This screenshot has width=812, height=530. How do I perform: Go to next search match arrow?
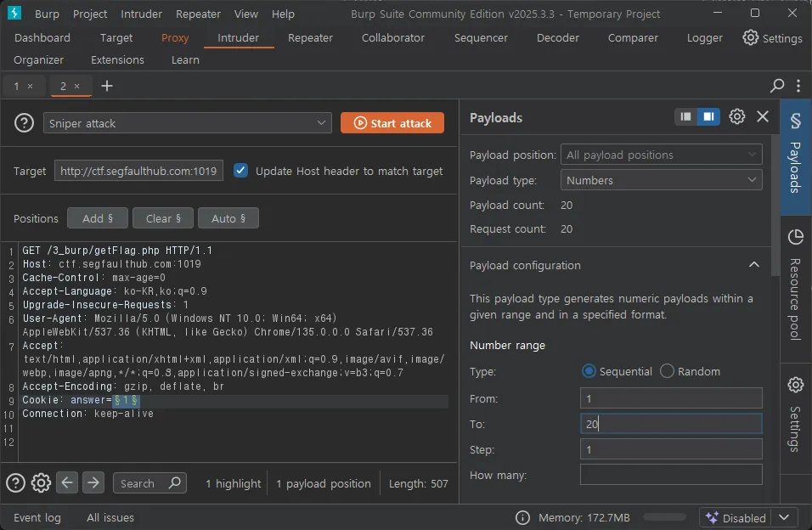(x=93, y=482)
